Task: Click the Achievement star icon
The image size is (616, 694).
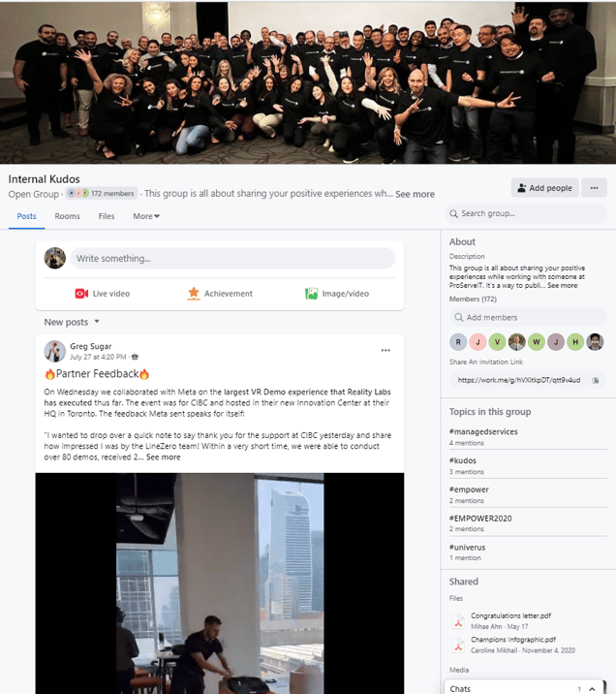Action: pyautogui.click(x=194, y=293)
